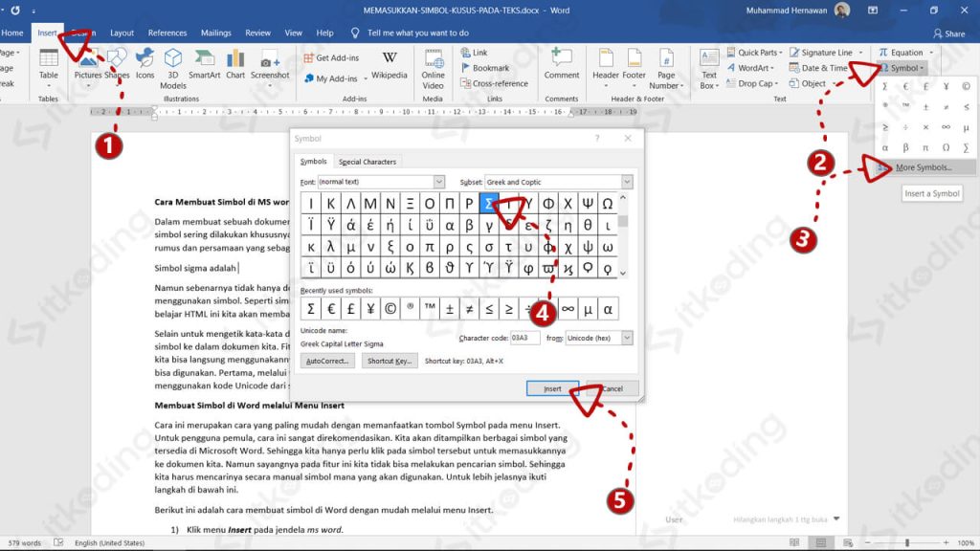Insert Online Video
The width and height of the screenshot is (980, 551).
(x=433, y=69)
